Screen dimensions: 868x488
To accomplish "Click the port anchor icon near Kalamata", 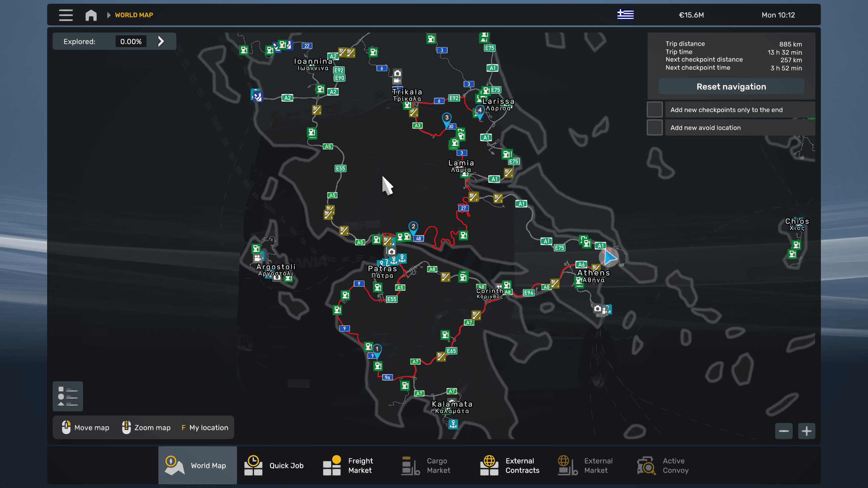I will [x=453, y=424].
